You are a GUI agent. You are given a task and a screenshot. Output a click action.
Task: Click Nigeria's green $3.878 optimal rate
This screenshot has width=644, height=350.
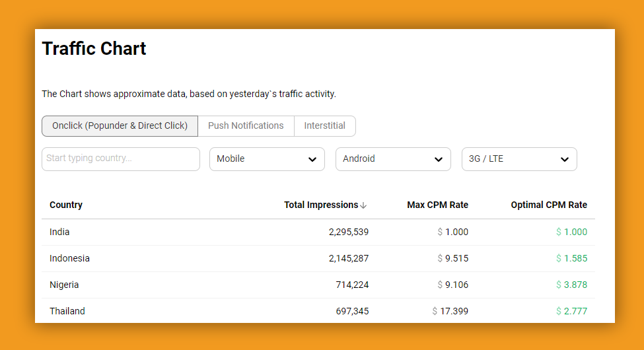click(x=571, y=285)
